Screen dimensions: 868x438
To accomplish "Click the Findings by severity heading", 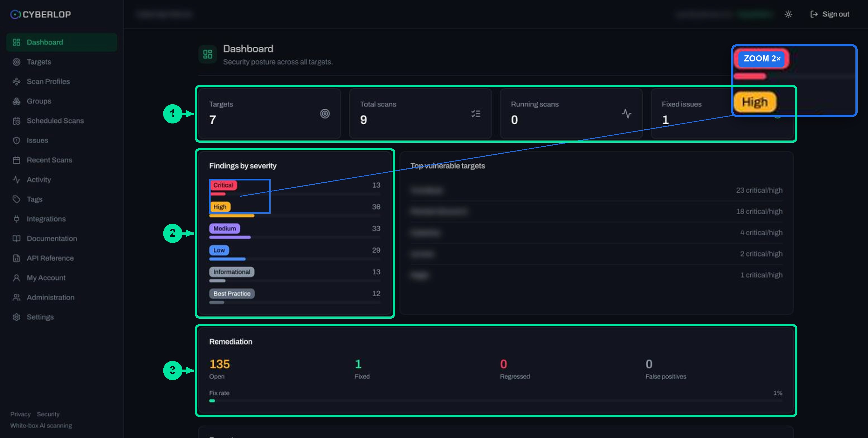I will point(243,166).
